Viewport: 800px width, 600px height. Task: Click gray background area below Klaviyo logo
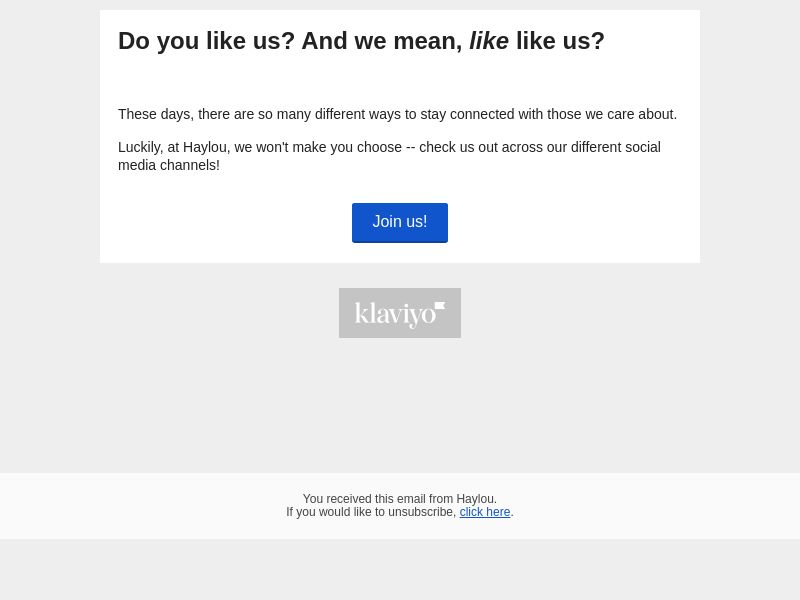tap(400, 403)
